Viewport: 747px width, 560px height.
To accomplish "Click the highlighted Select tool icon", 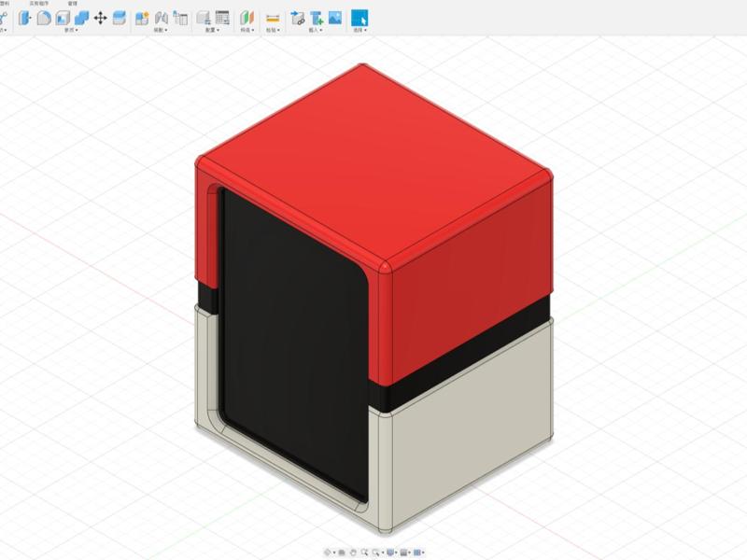I will [x=359, y=17].
